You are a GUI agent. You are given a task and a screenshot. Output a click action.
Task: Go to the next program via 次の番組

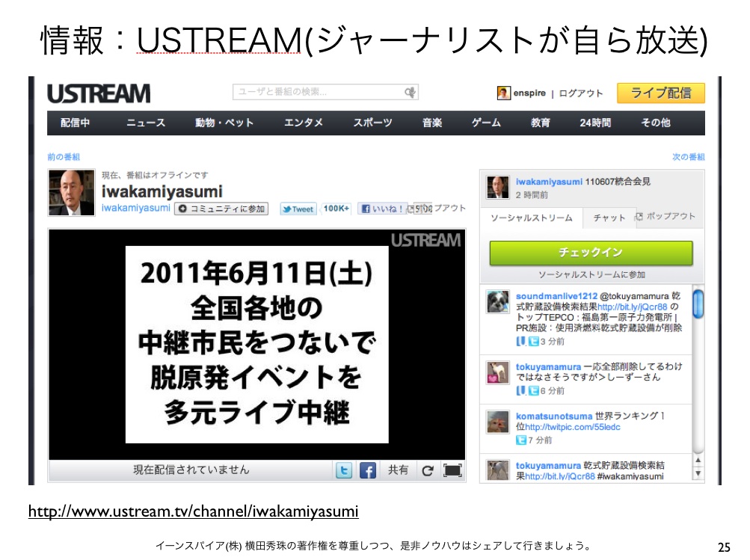click(688, 157)
